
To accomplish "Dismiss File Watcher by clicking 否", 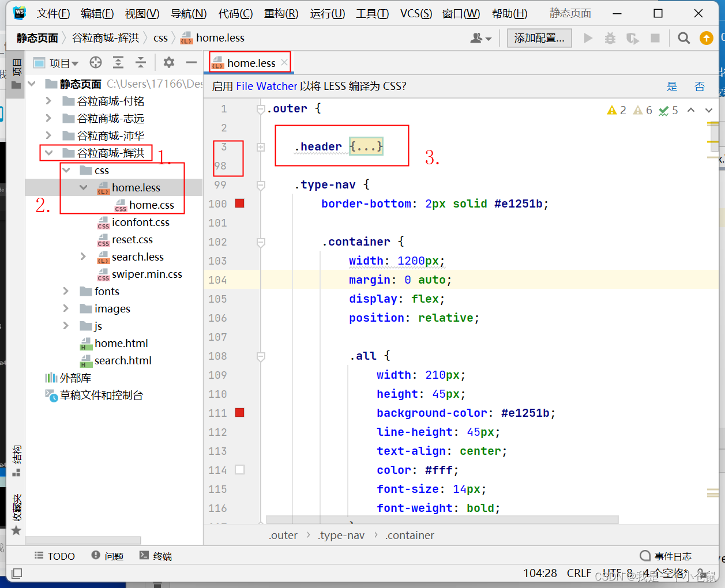I will click(700, 86).
